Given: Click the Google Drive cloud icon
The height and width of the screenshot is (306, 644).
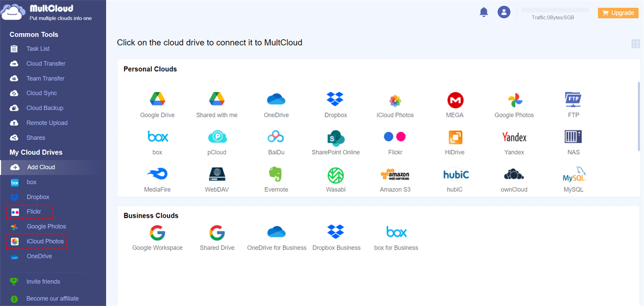Looking at the screenshot, I should pyautogui.click(x=157, y=99).
